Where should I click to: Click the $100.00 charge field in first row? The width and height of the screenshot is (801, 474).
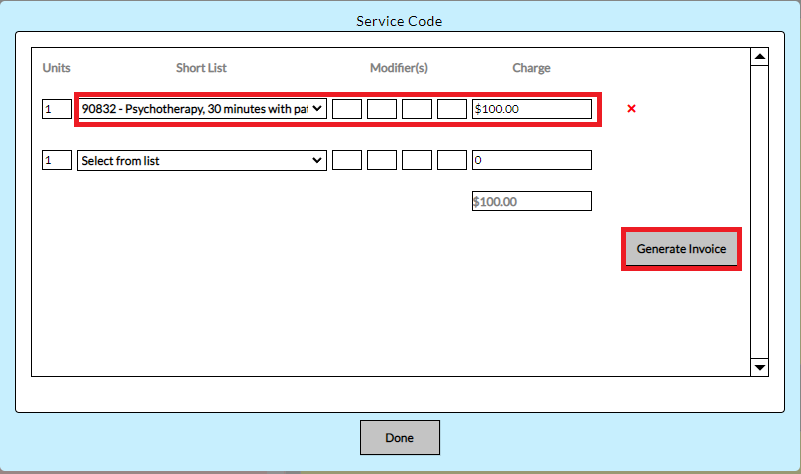pyautogui.click(x=531, y=109)
